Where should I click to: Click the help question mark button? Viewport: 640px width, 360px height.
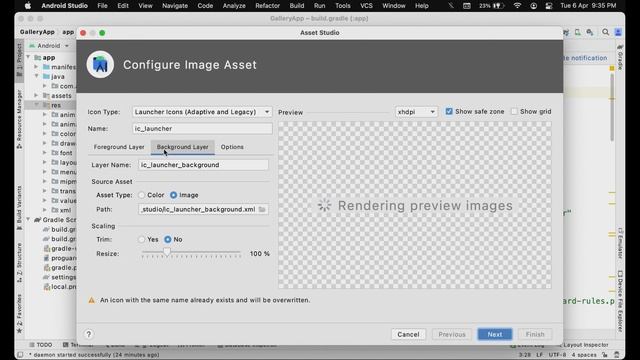(x=89, y=334)
